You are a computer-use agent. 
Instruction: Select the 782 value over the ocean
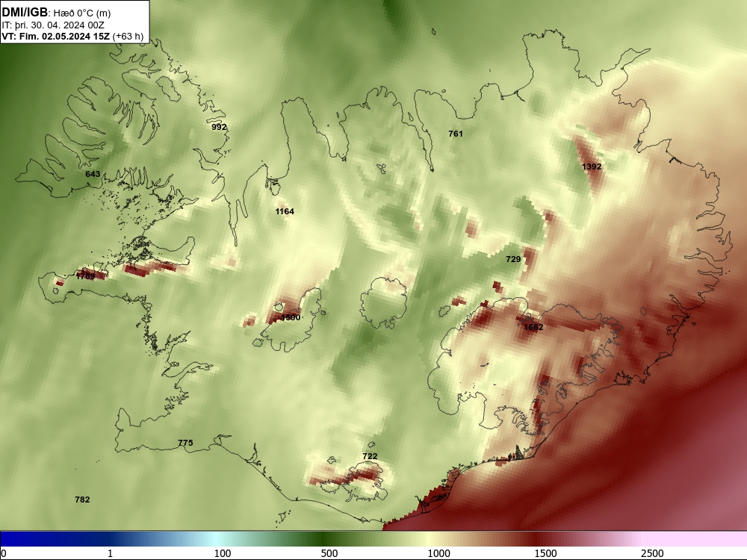82,500
